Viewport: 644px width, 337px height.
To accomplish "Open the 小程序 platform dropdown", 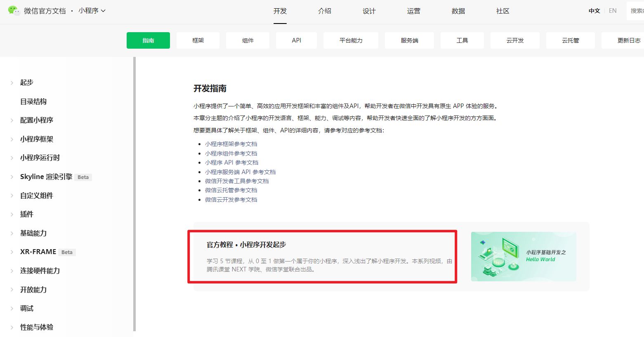I will (x=92, y=11).
